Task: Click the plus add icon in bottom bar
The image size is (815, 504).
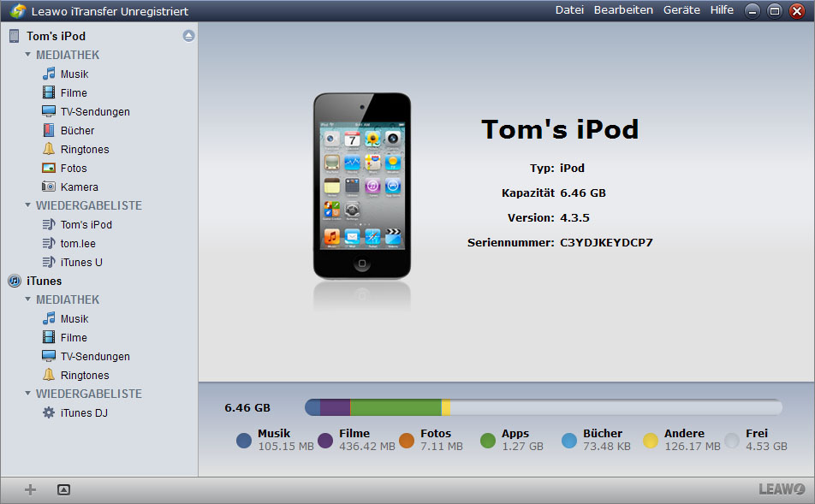Action: (x=31, y=489)
